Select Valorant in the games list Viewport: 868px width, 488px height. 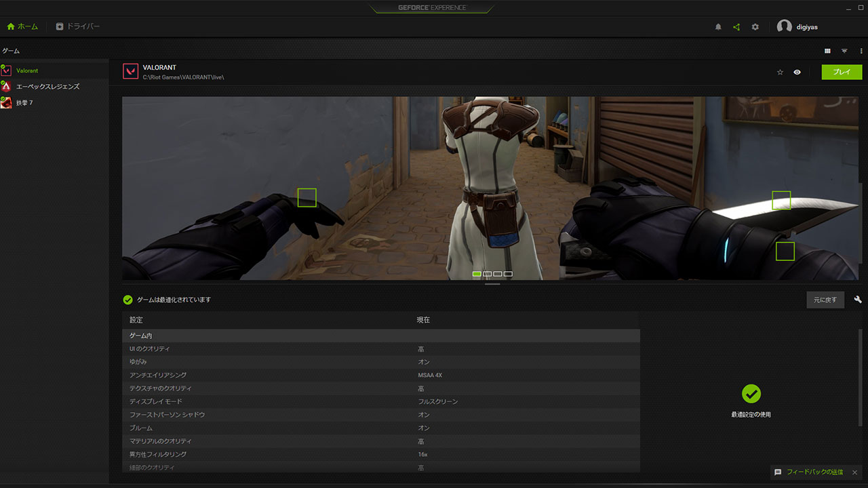[54, 70]
